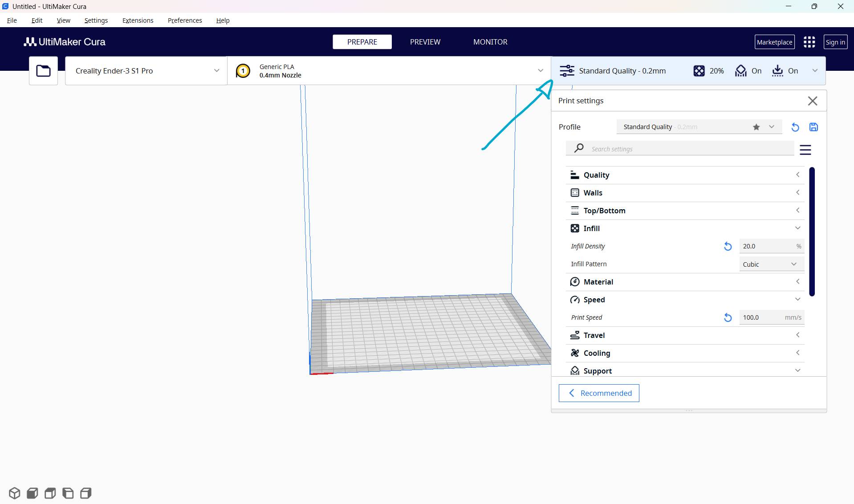Open the UltiMaker apps grid
Image resolution: width=854 pixels, height=504 pixels.
coord(809,42)
